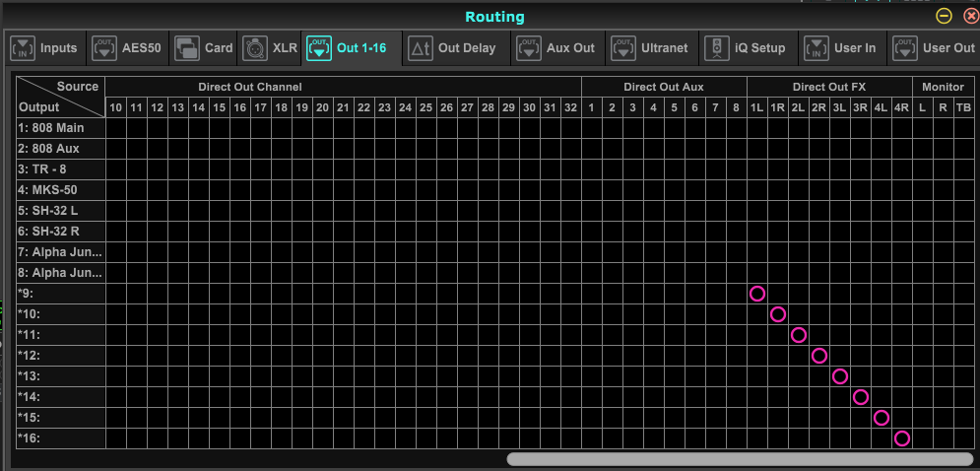Select the '6: SH-32 R' output label
The height and width of the screenshot is (471, 980).
click(x=61, y=232)
